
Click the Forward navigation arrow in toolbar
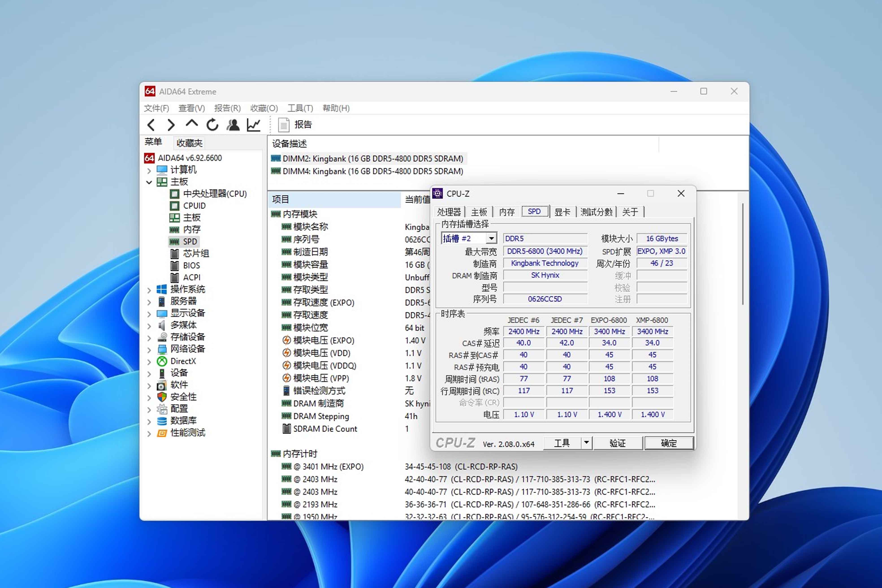pyautogui.click(x=171, y=125)
